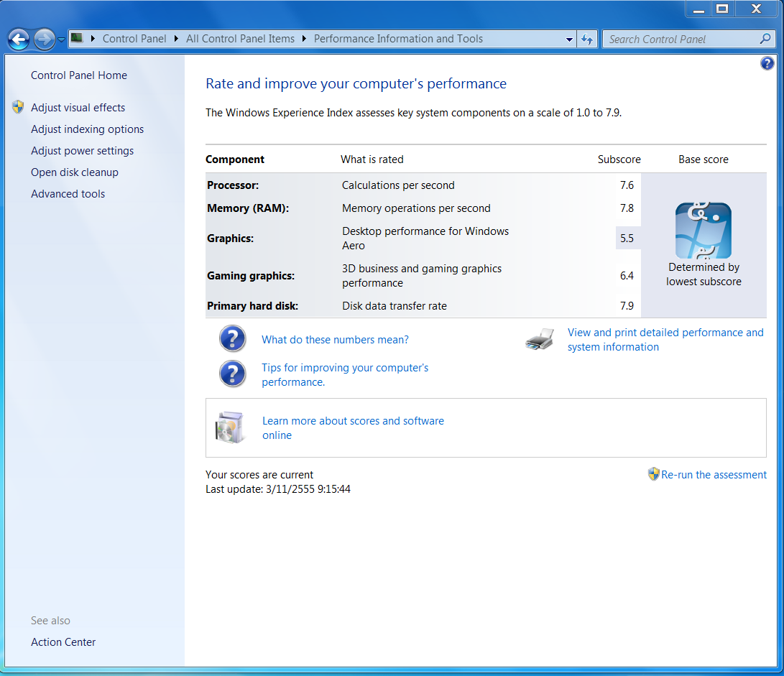
Task: Click question icon beside performance tips
Action: pyautogui.click(x=233, y=374)
